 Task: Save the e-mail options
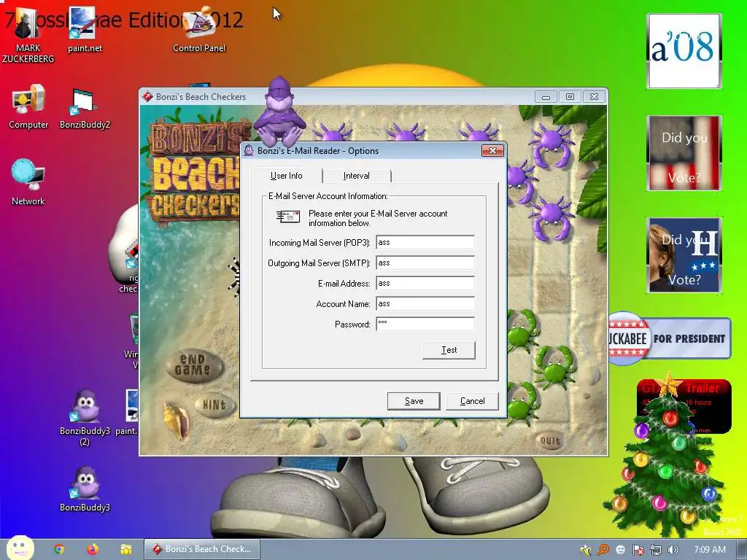click(414, 401)
